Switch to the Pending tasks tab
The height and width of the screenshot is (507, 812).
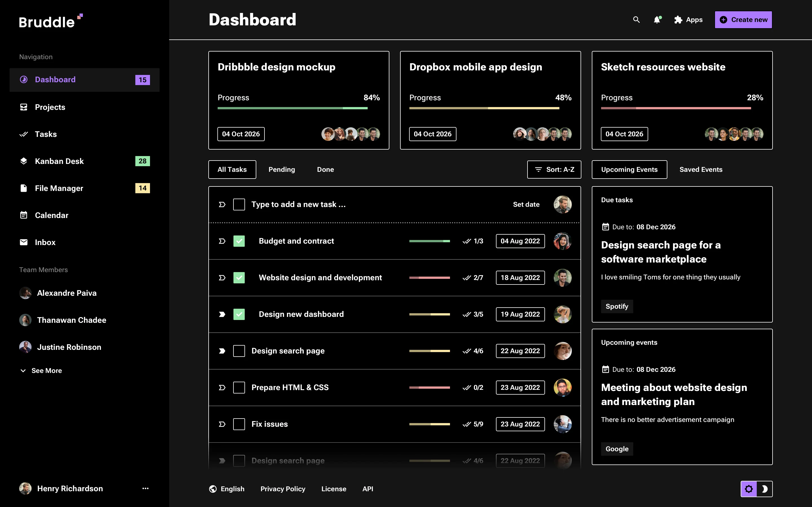tap(281, 169)
